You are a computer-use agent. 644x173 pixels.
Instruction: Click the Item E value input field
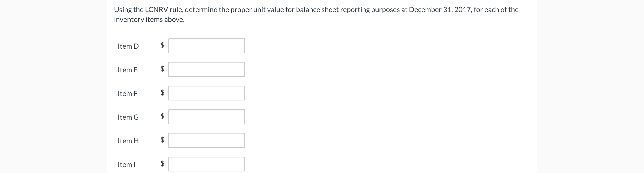[206, 69]
